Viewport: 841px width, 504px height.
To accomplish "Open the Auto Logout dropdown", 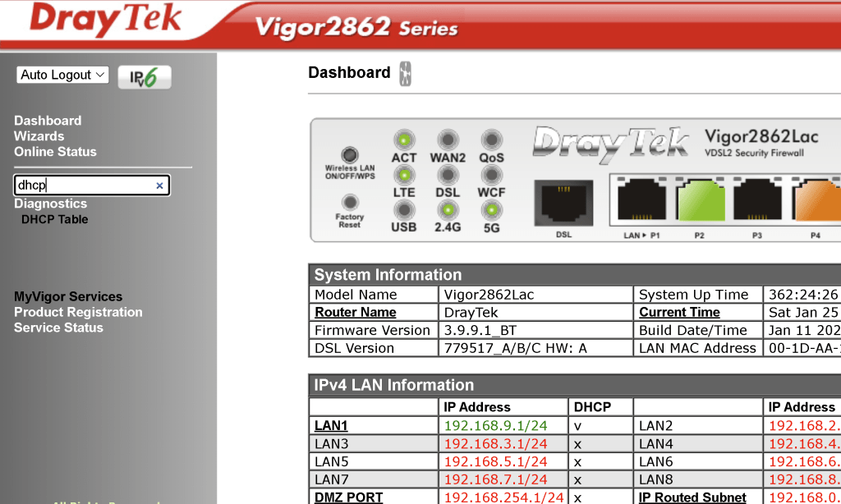I will click(62, 75).
